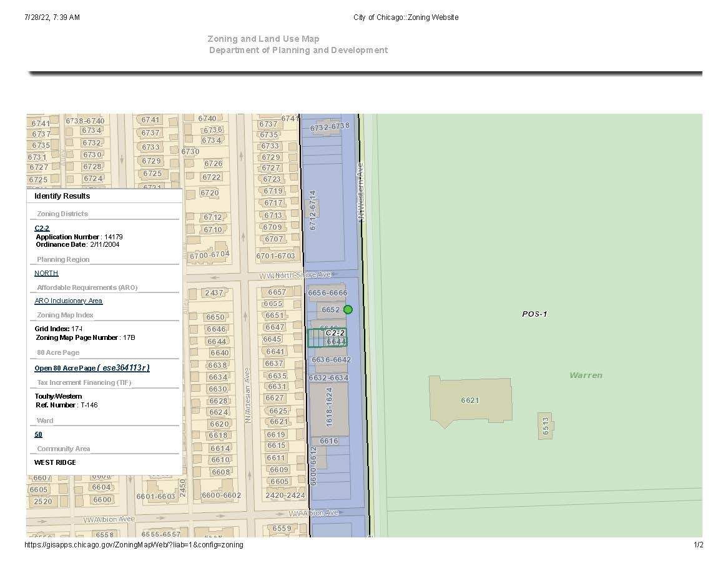Click the 6720 address label

[209, 192]
